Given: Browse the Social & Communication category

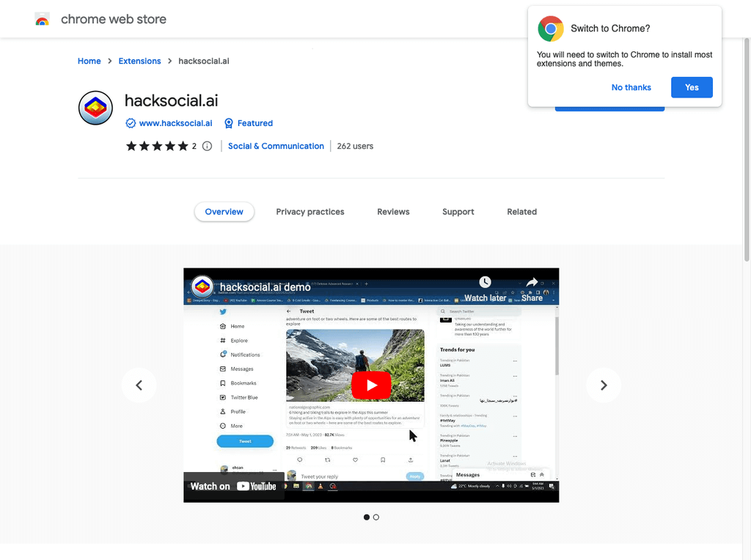Looking at the screenshot, I should (x=276, y=146).
